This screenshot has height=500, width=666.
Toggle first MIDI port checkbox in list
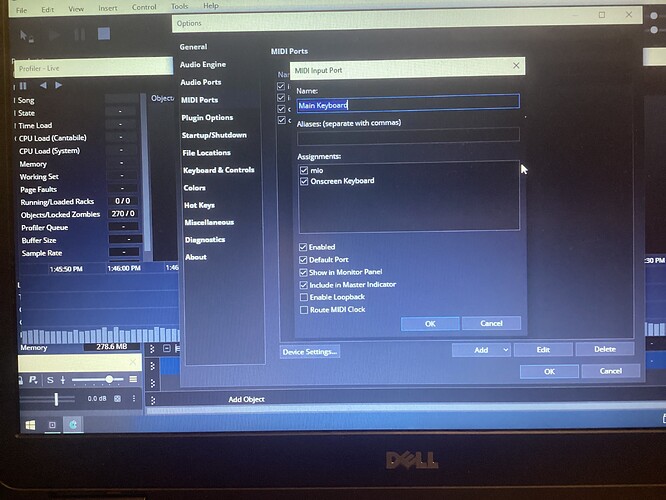281,86
